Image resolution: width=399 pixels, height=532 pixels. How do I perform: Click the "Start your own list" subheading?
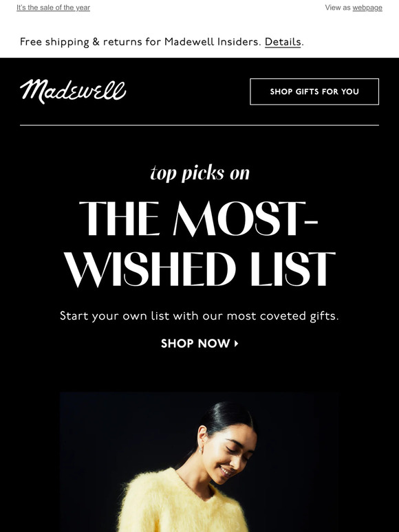[x=199, y=316]
